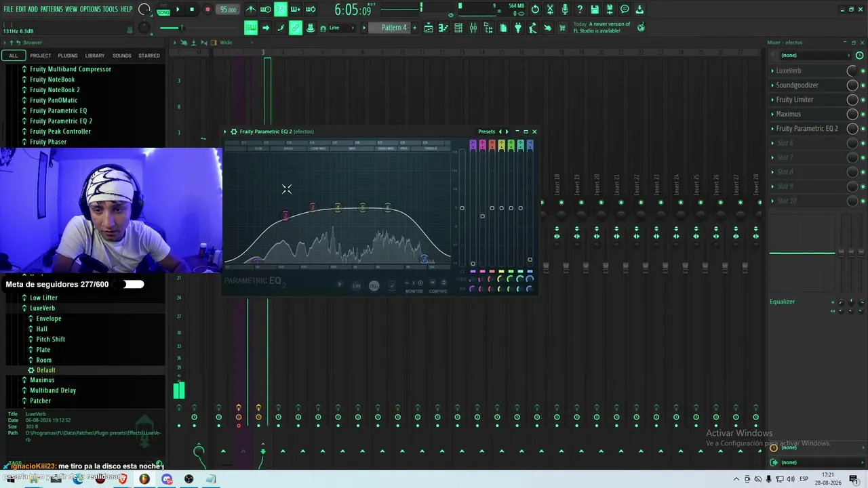Screen dimensions: 868x488
Task: Switch to the PLUGINS browser tab
Action: coord(68,56)
